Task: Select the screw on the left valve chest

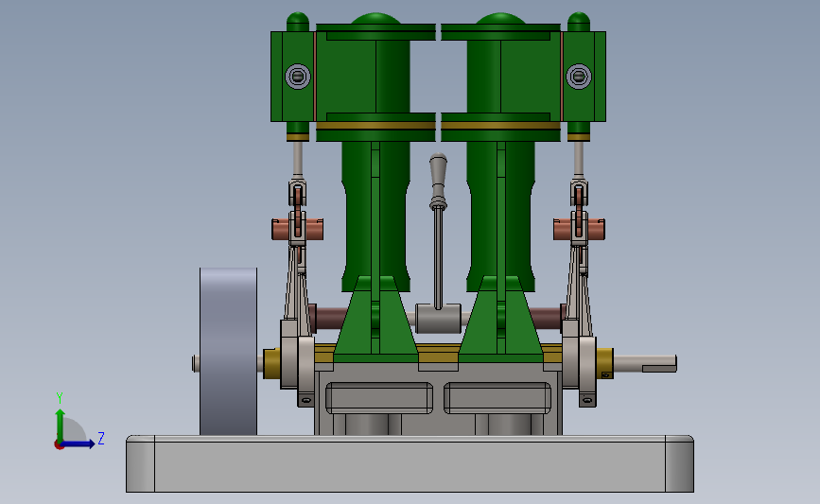Action: click(x=298, y=77)
